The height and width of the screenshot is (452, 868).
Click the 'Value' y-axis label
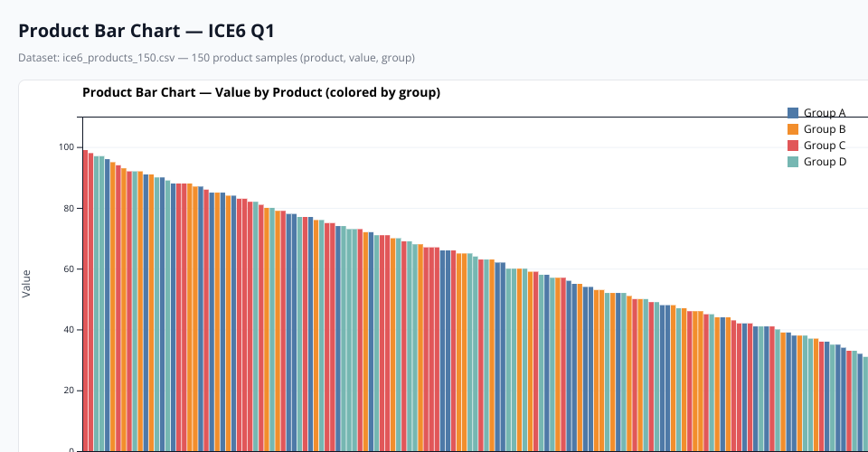(x=26, y=284)
